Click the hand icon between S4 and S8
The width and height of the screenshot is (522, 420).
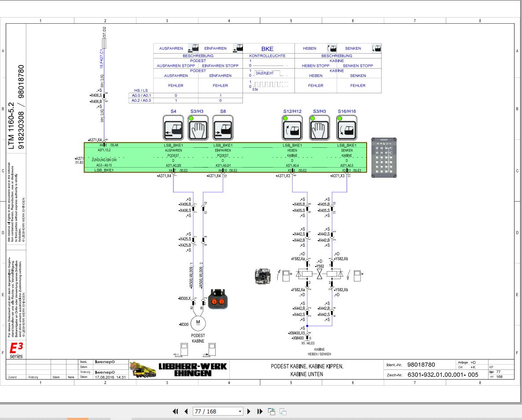[x=199, y=128]
